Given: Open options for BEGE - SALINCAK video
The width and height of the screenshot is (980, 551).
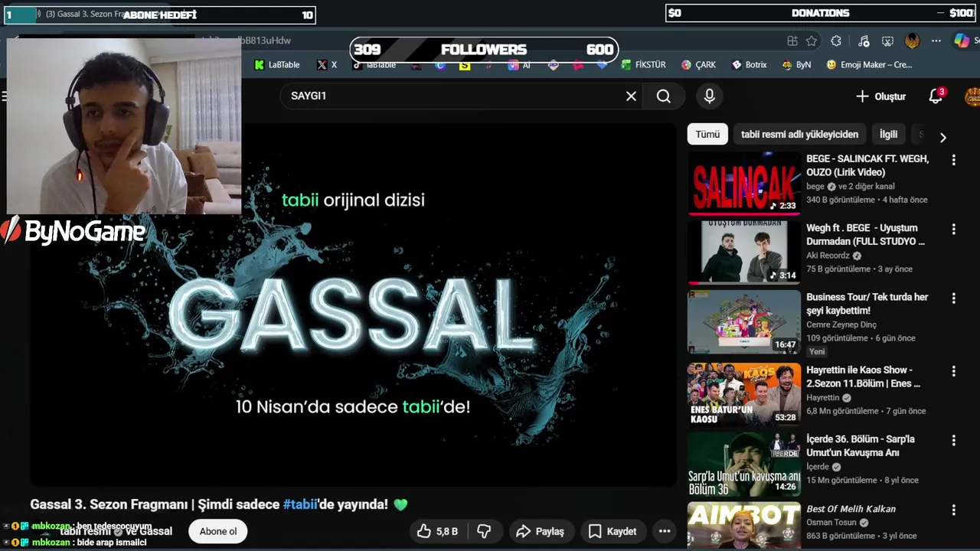Looking at the screenshot, I should pos(953,160).
